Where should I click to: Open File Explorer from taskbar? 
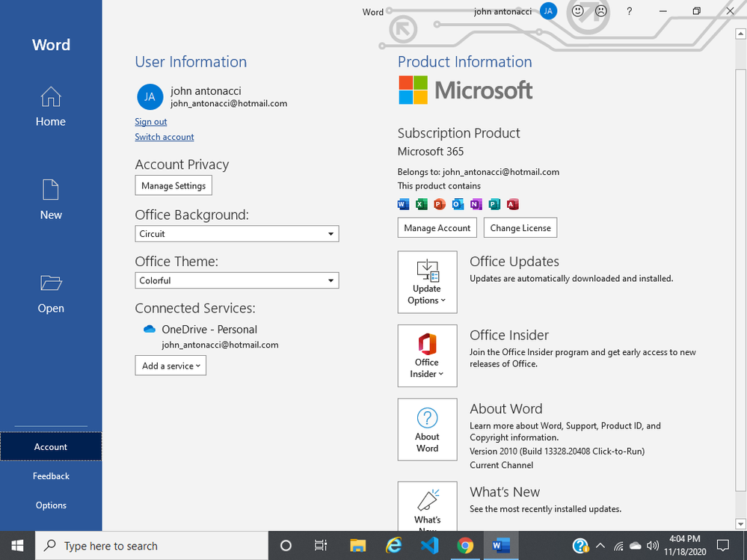click(357, 546)
